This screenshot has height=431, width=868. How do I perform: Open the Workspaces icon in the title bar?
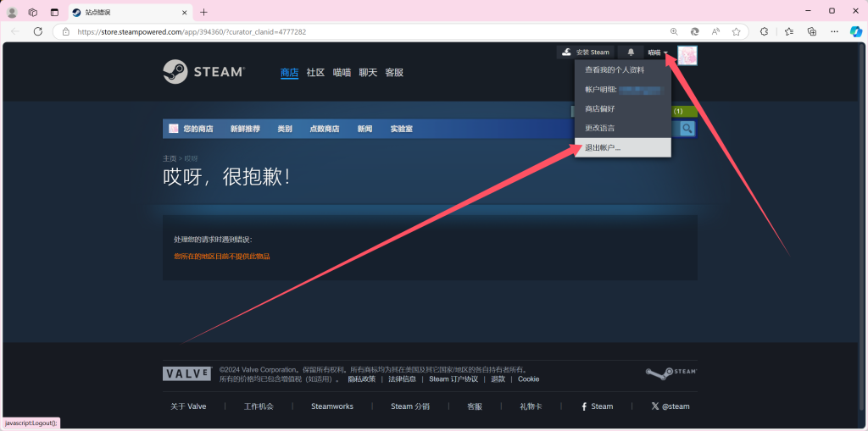33,12
